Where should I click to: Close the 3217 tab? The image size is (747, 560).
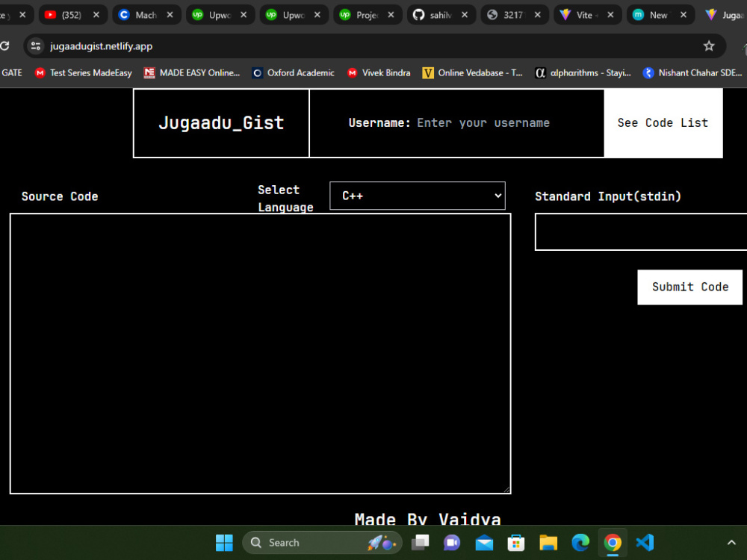click(537, 15)
